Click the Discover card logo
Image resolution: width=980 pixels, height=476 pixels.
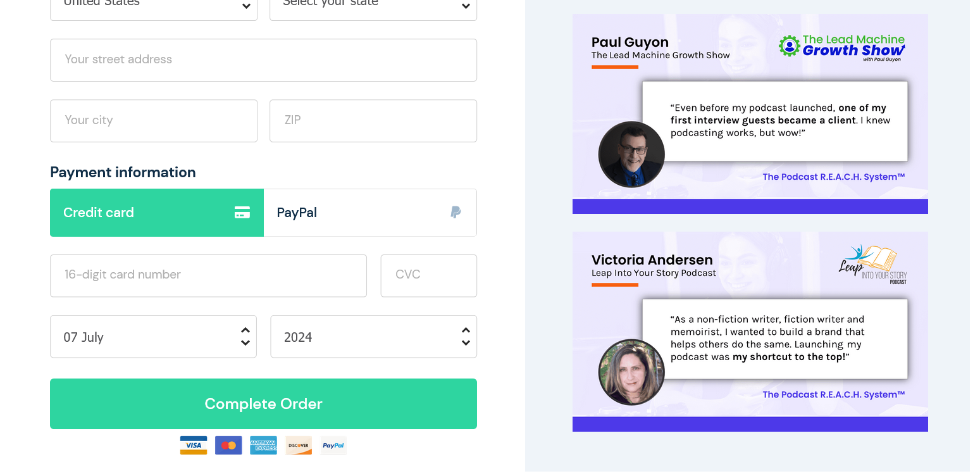click(x=299, y=445)
